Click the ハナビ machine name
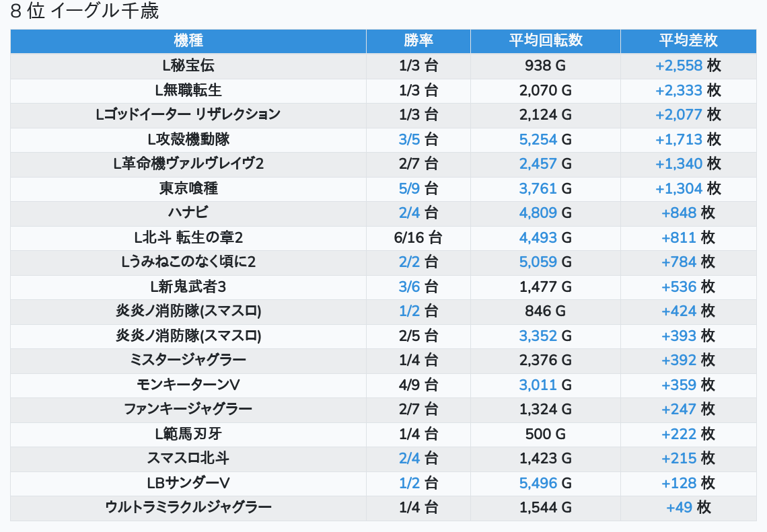The image size is (767, 532). point(188,213)
